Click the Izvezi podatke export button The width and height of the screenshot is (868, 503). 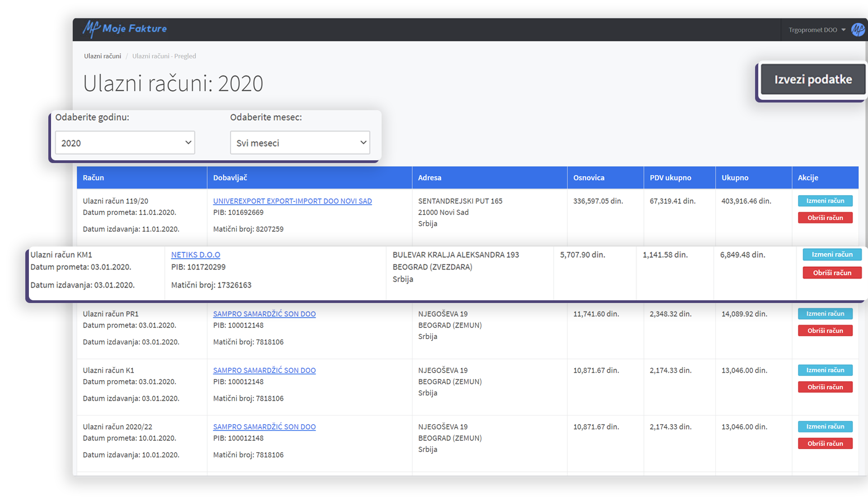pos(813,79)
